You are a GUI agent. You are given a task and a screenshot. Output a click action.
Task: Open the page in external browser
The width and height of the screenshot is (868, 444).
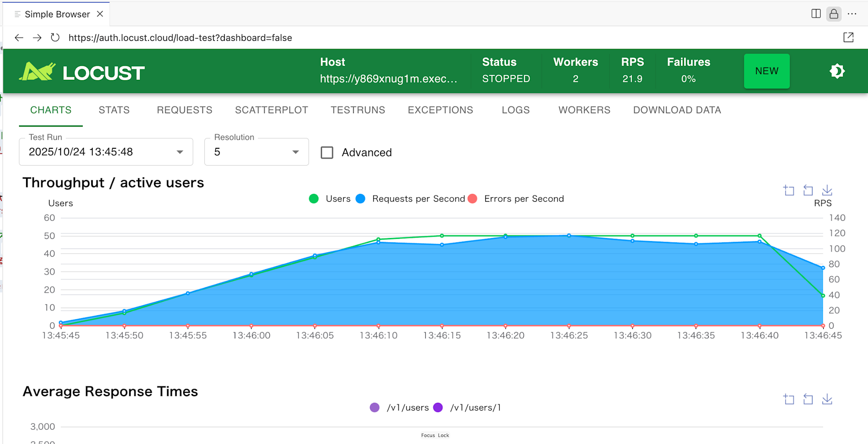tap(848, 38)
